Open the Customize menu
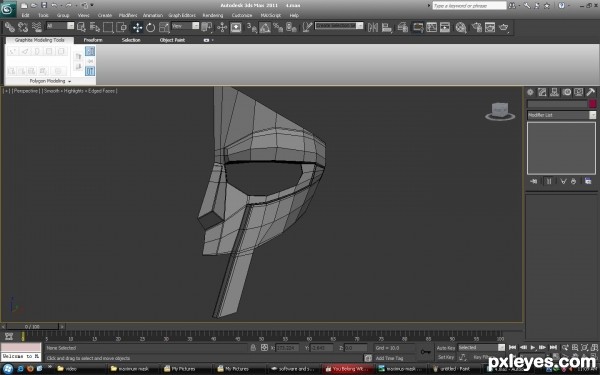600x375 pixels. point(242,15)
